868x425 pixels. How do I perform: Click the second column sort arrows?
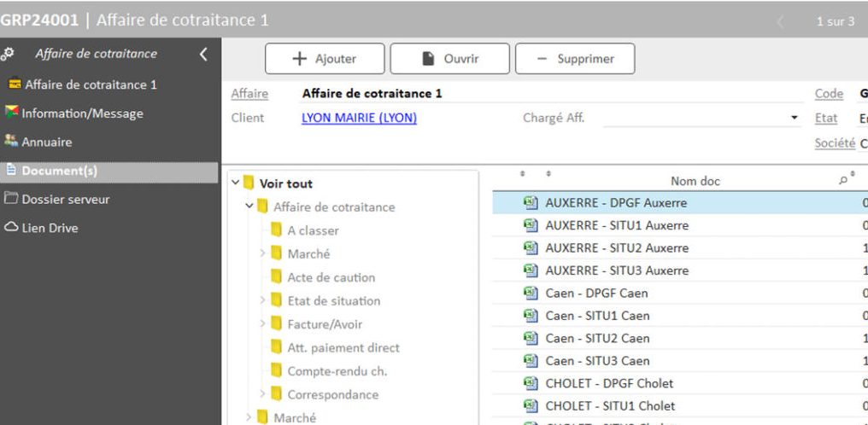tap(548, 173)
